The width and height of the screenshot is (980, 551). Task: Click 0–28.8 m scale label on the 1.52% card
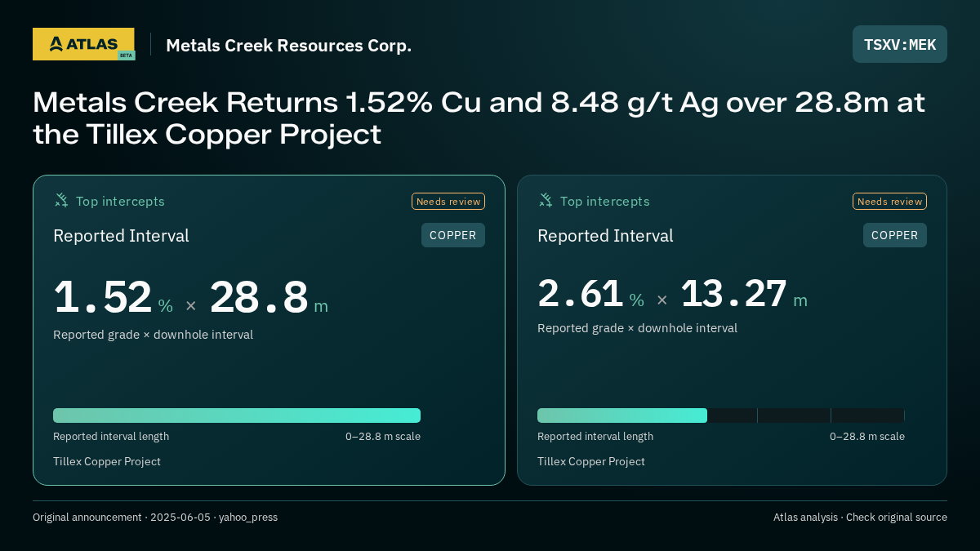click(383, 437)
